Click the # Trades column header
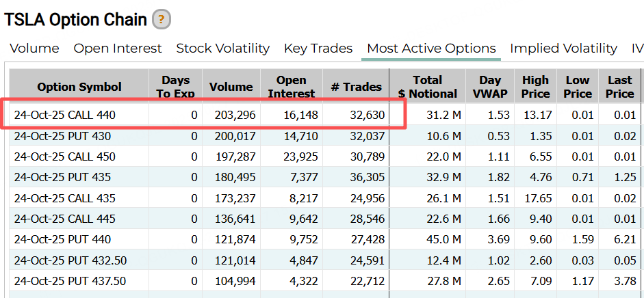644x298 pixels. tap(357, 87)
